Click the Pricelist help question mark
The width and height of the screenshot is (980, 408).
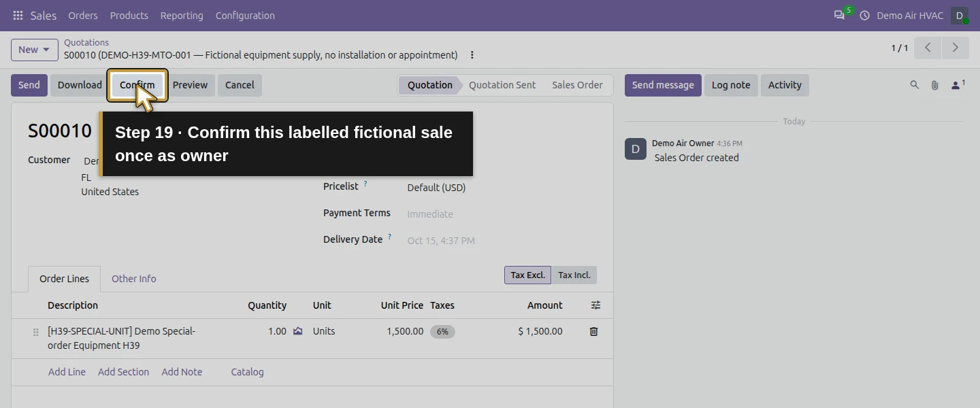pos(365,184)
